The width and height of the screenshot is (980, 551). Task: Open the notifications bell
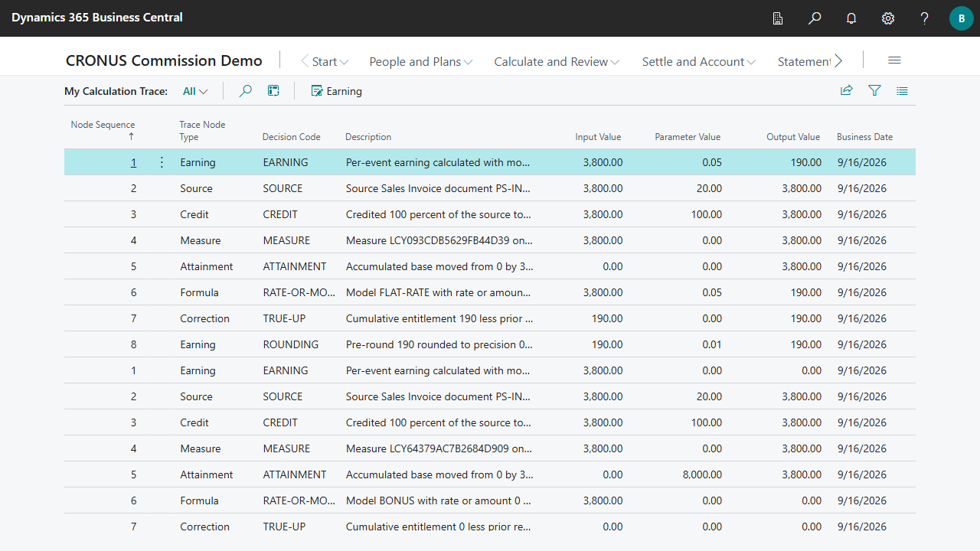(x=851, y=18)
